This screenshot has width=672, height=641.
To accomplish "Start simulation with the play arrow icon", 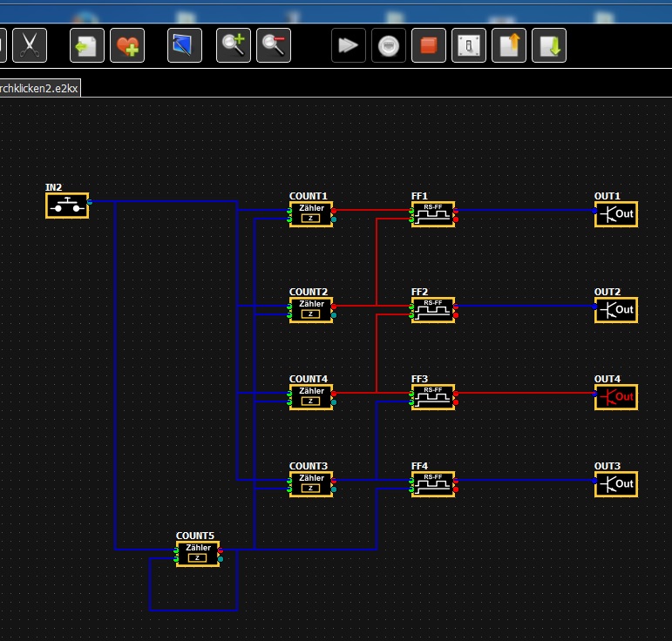I will click(x=349, y=45).
